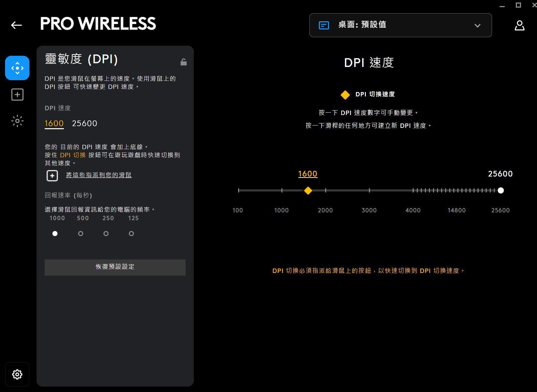Screen dimensions: 537x392
Task: Open settings via the gear icon
Action: (x=17, y=374)
